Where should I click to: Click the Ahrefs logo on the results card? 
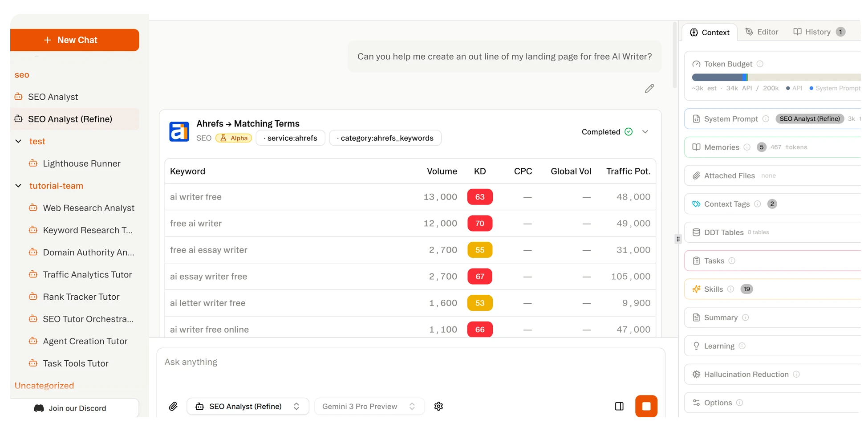click(x=179, y=131)
